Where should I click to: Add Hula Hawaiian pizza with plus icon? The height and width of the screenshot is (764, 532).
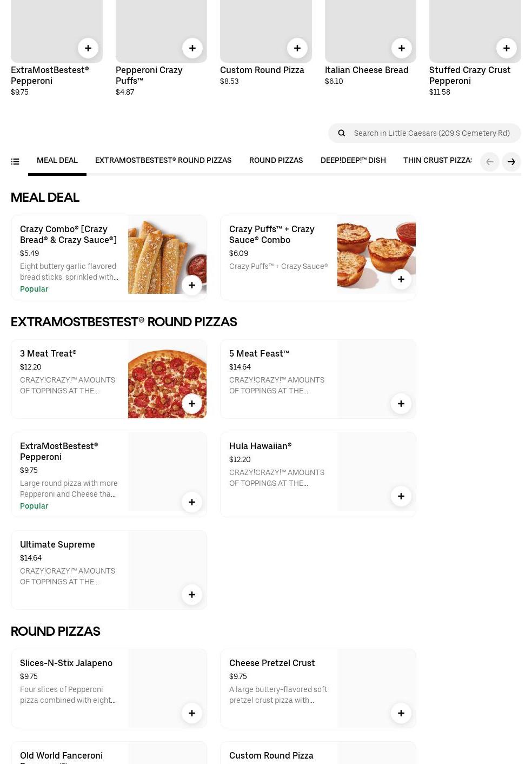[x=401, y=496]
